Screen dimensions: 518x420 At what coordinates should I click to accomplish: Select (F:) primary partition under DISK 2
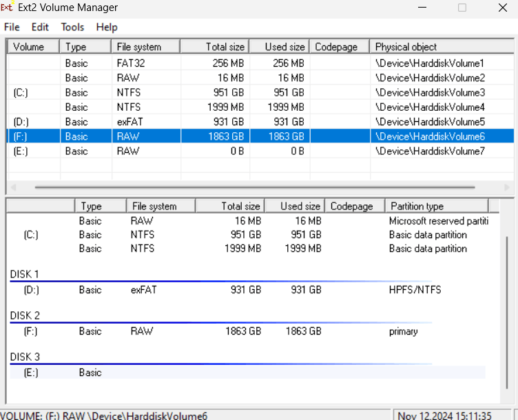248,331
